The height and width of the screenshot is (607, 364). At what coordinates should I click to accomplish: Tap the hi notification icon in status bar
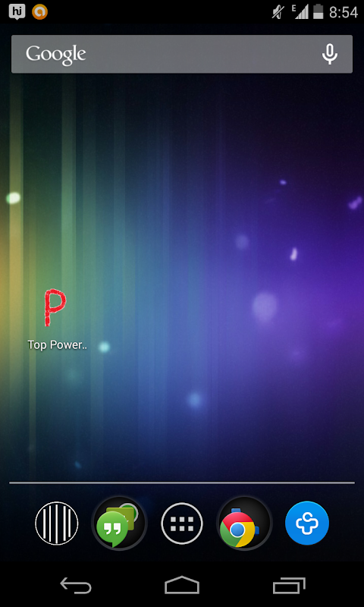17,12
